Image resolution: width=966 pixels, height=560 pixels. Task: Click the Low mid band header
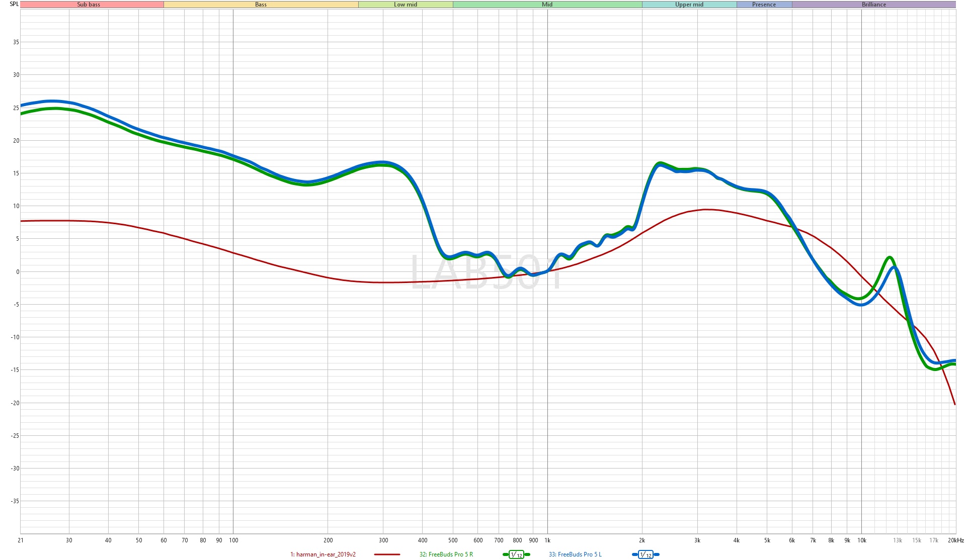click(x=406, y=5)
